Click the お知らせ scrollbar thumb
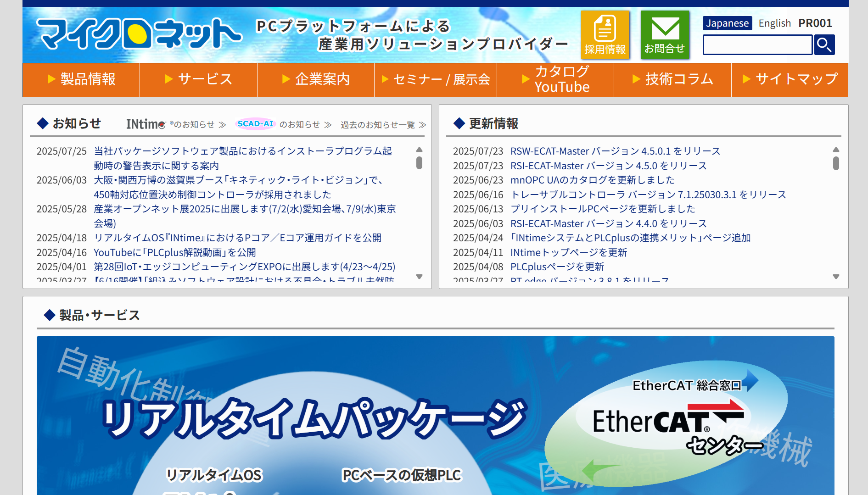 (x=419, y=163)
